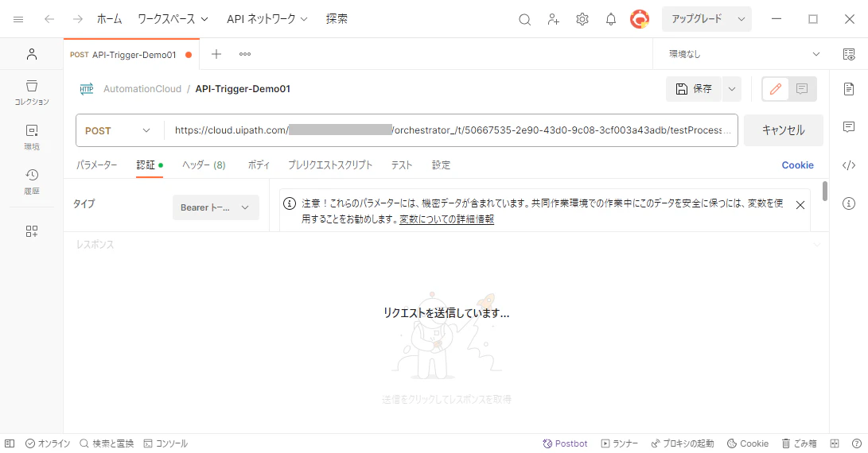Collapse the レスポンス panel chevron
Screen dimensions: 868x453
coord(816,245)
